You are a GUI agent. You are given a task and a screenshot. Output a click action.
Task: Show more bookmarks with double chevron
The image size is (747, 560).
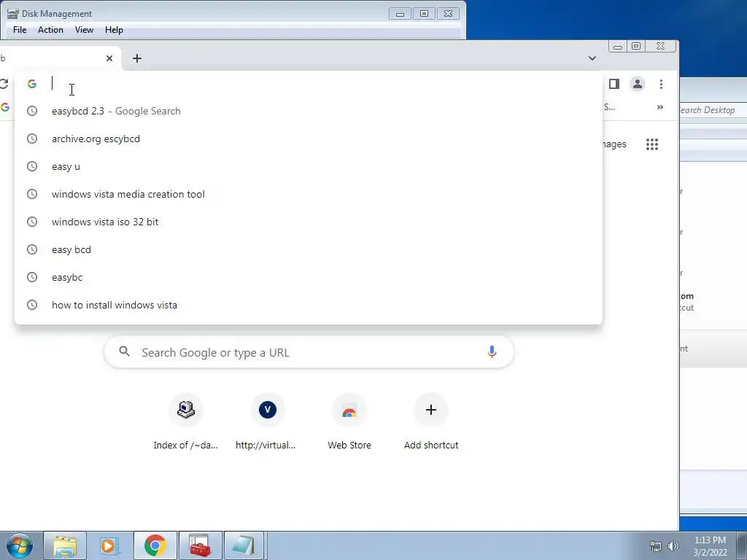pyautogui.click(x=659, y=108)
